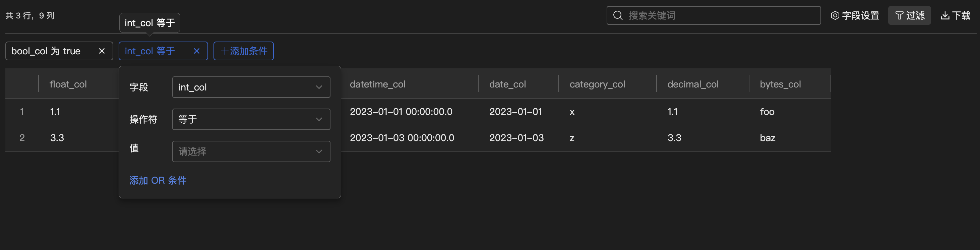The height and width of the screenshot is (250, 980).
Task: Click the search magnifier icon
Action: pos(618,15)
